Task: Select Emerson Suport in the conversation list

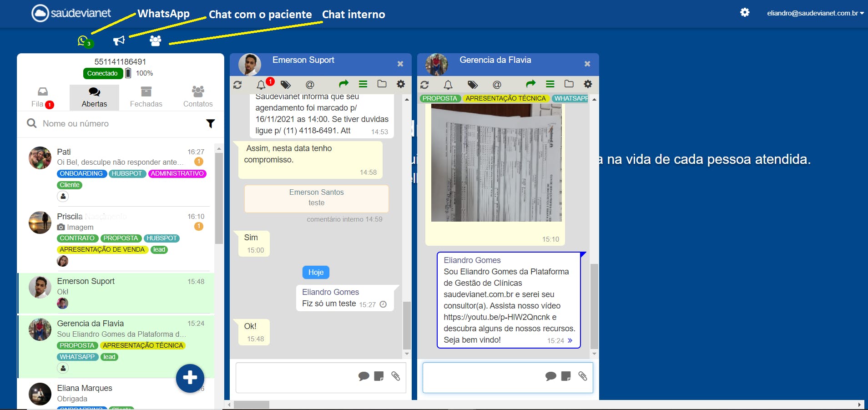Action: click(116, 293)
